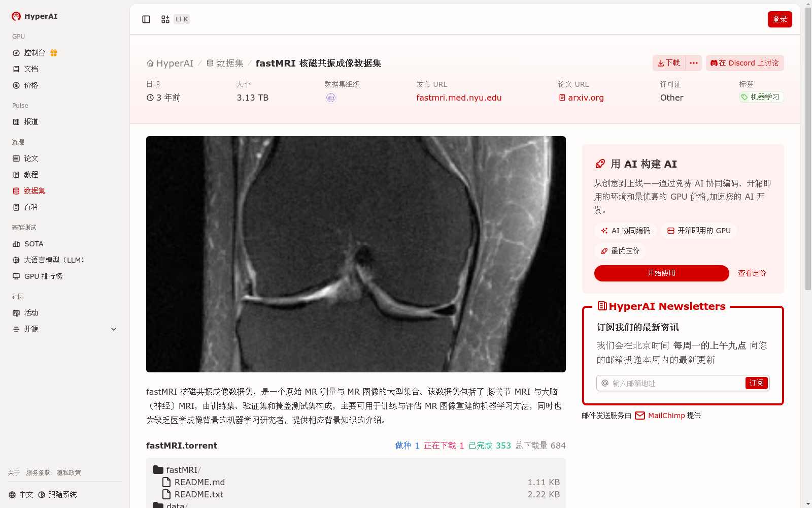
Task: Expand the 开源 sidebar section chevron
Action: click(114, 329)
